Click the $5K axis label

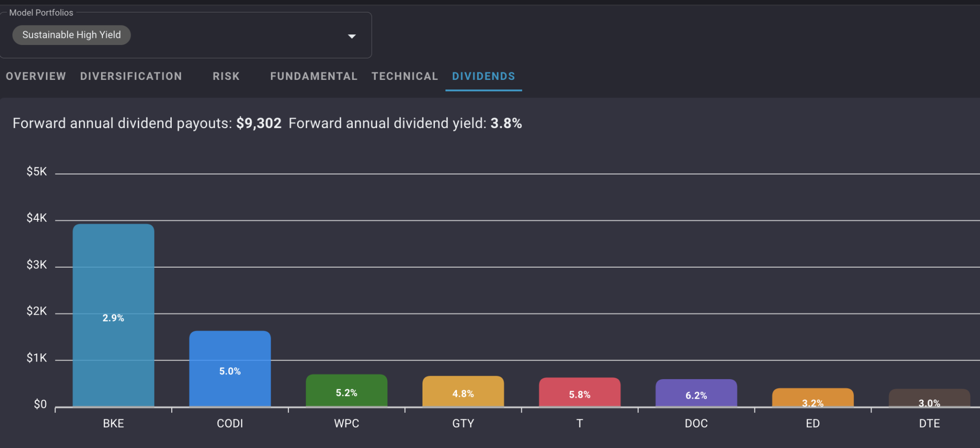pyautogui.click(x=37, y=171)
